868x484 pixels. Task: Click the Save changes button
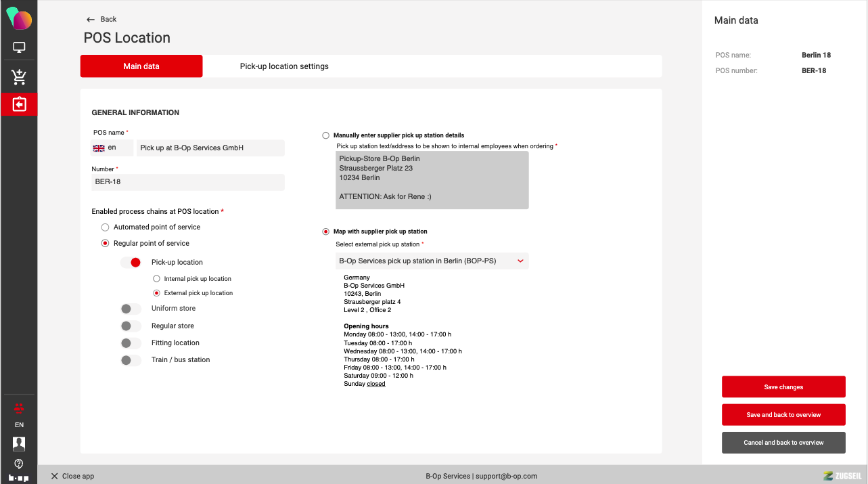[x=783, y=387]
